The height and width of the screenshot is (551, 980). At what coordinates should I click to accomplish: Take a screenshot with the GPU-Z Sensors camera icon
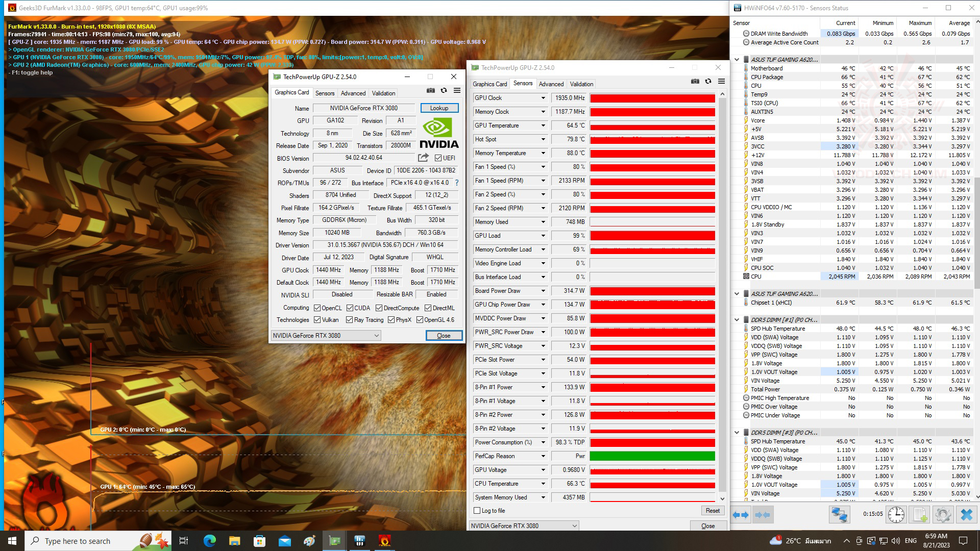(x=695, y=82)
